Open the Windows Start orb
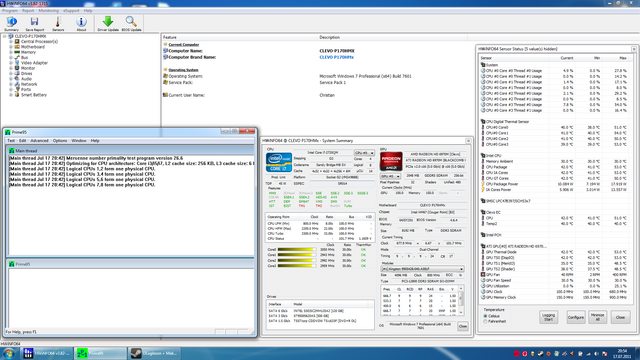Image resolution: width=640 pixels, height=360 pixels. click(9, 353)
